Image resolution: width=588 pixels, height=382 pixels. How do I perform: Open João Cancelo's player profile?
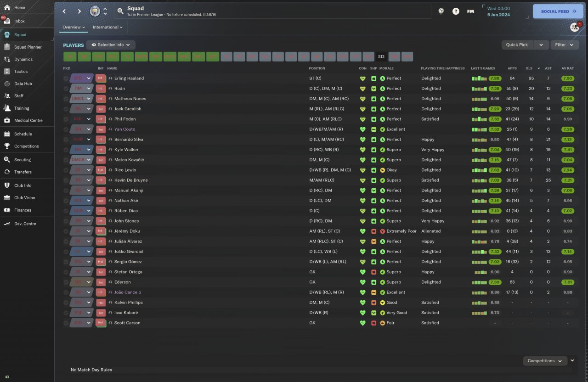coord(128,292)
